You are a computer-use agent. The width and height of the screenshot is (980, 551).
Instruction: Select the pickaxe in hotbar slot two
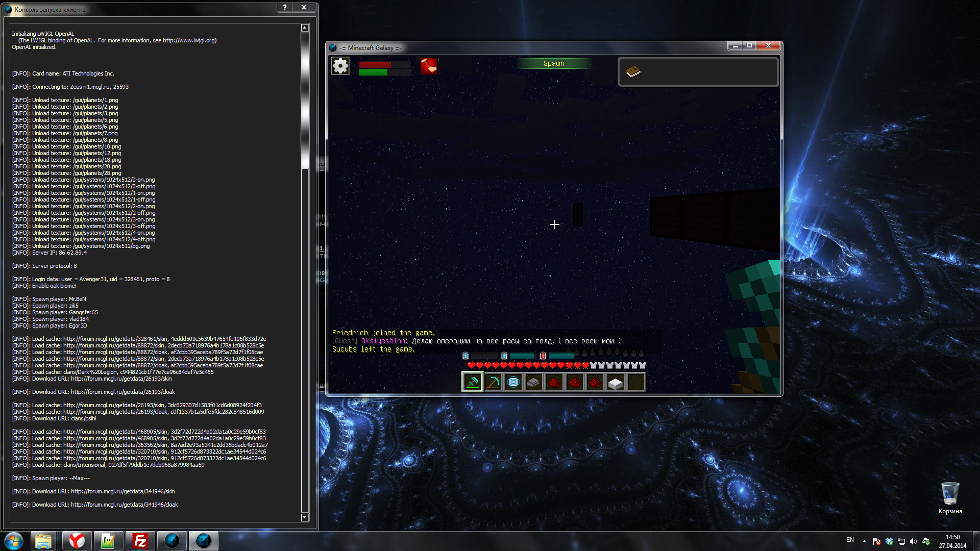tap(493, 382)
